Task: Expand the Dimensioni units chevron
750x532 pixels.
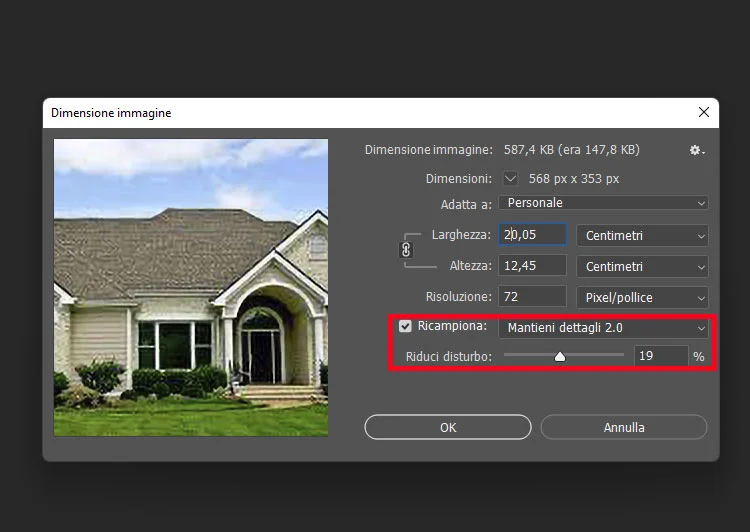Action: [511, 179]
